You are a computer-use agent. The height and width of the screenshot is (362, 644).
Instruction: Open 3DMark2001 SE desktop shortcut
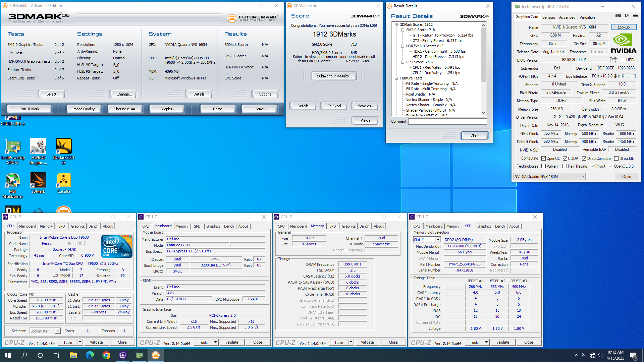tap(64, 152)
